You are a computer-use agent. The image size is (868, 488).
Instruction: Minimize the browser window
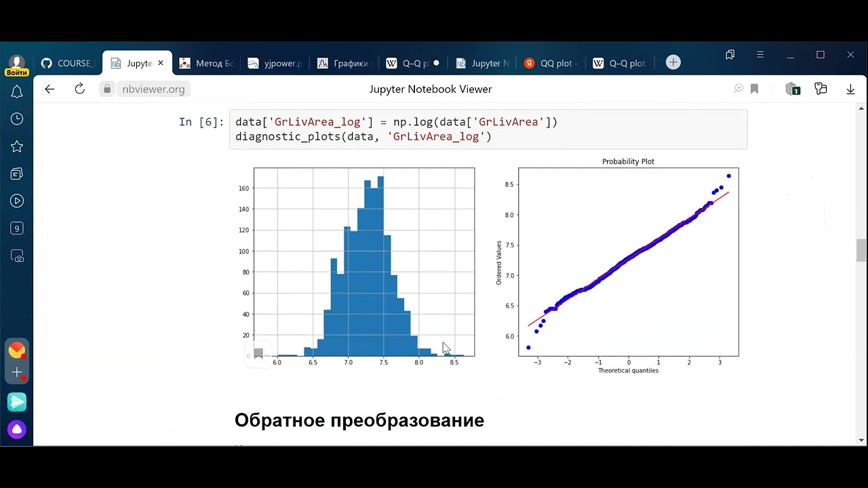point(791,55)
